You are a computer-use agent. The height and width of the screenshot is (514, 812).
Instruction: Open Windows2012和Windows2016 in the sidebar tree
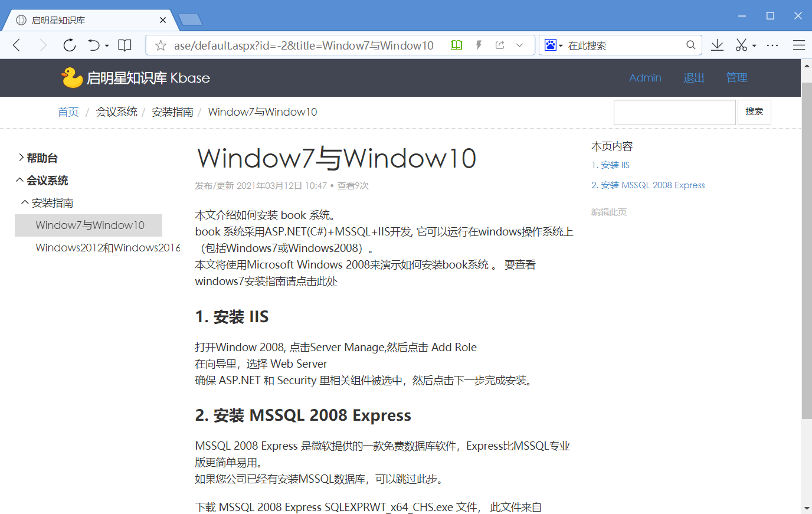pyautogui.click(x=108, y=248)
